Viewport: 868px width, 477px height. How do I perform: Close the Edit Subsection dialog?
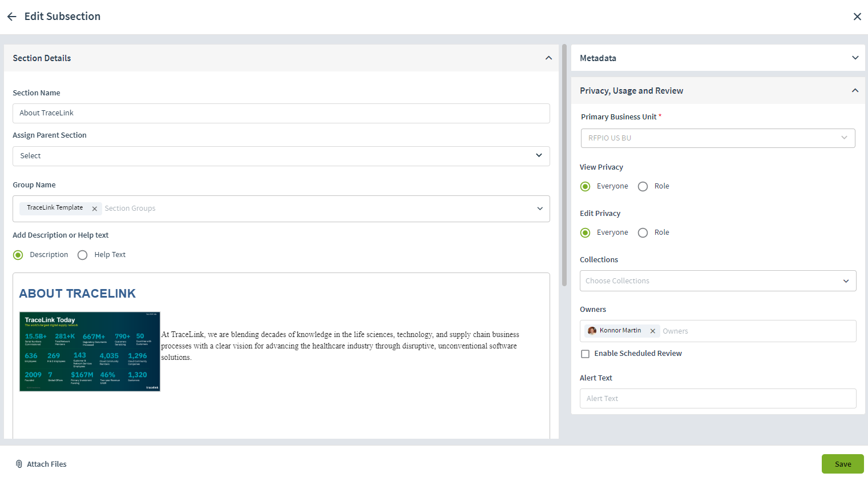click(857, 17)
